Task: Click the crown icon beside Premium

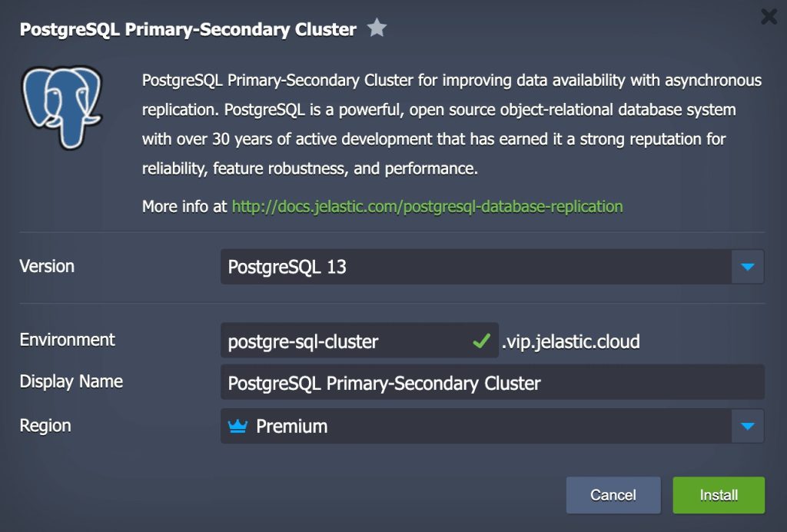Action: (237, 426)
